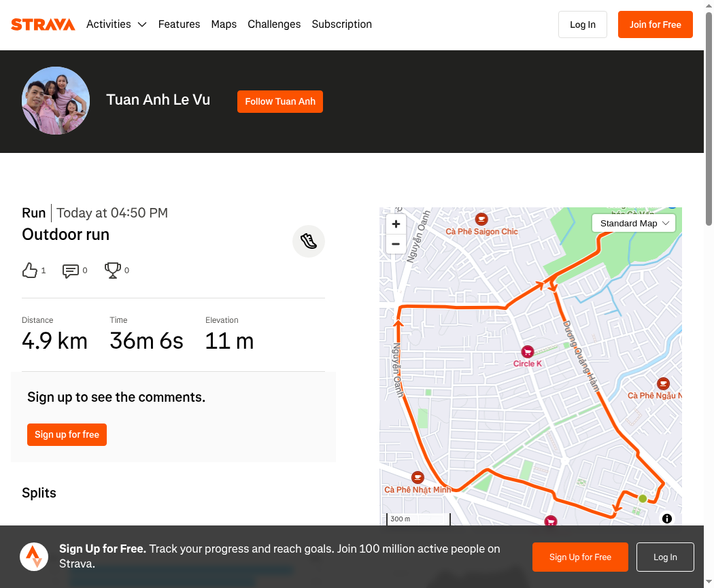Screen dimensions: 714x588
Task: Zoom out on the map
Action: (x=396, y=244)
